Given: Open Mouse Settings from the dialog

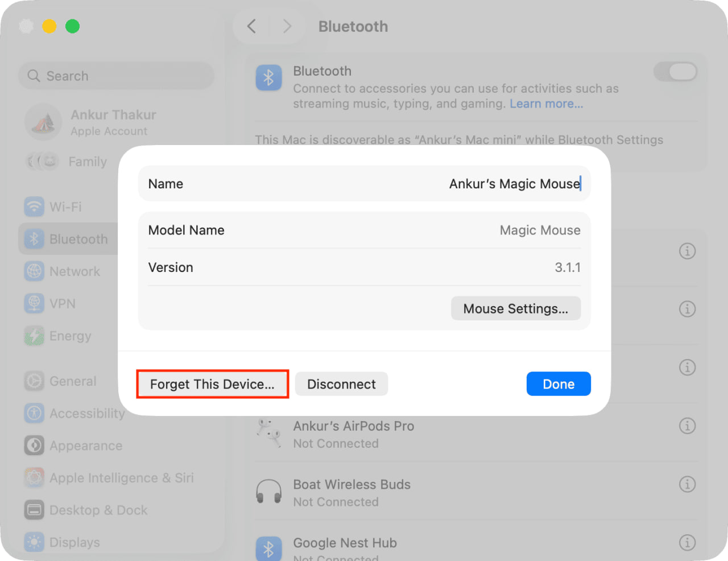Looking at the screenshot, I should tap(516, 308).
